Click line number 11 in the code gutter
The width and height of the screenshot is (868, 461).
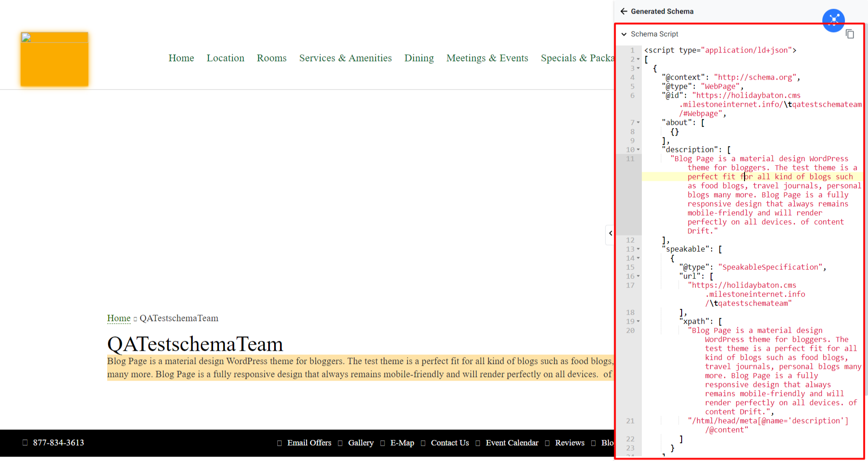click(630, 159)
